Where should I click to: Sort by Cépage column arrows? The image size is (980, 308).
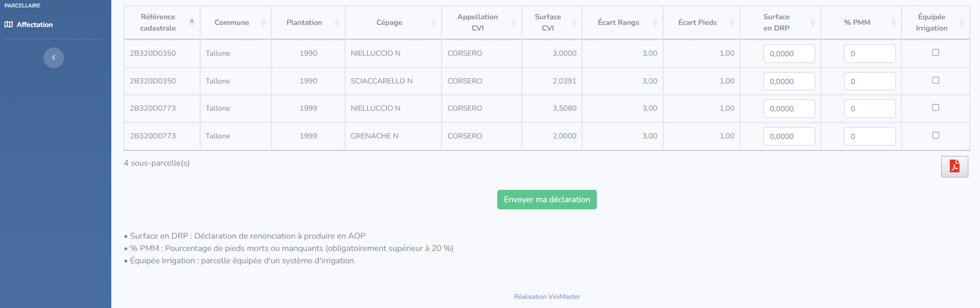[433, 22]
